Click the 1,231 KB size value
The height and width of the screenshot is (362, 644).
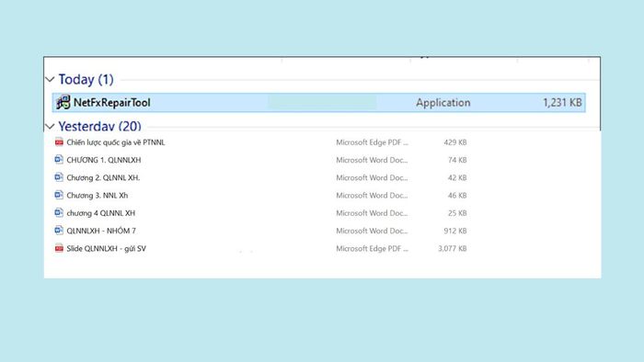(x=562, y=103)
